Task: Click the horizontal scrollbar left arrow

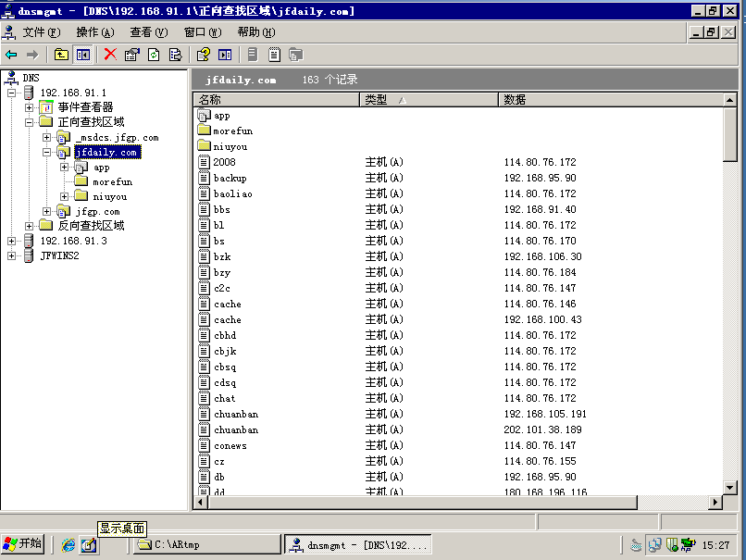Action: click(201, 502)
